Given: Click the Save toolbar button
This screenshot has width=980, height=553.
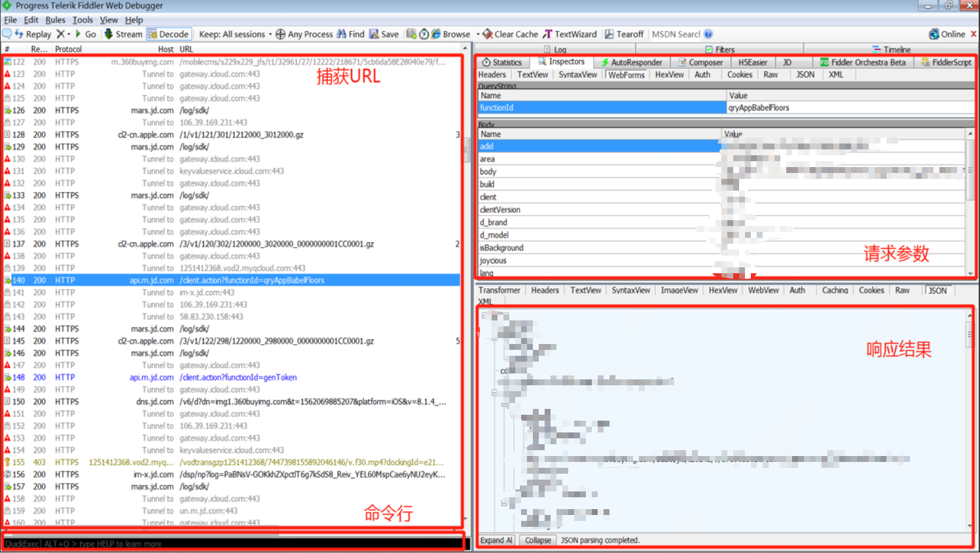Looking at the screenshot, I should pyautogui.click(x=384, y=34).
